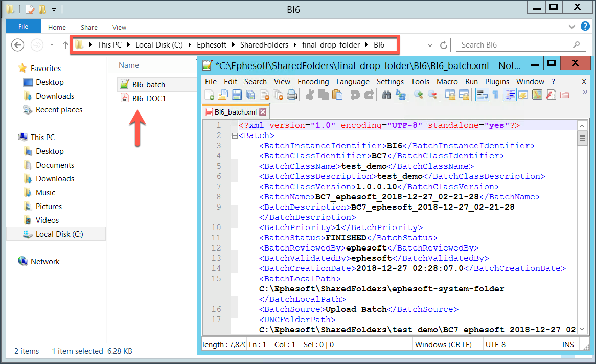Switch to Explorer Share ribbon tab

pyautogui.click(x=89, y=28)
